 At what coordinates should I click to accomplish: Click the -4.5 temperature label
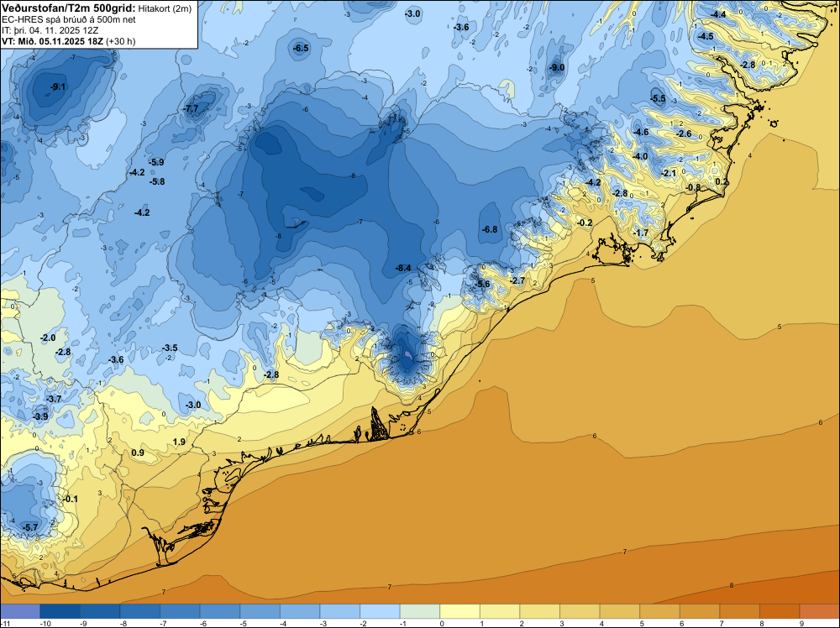pyautogui.click(x=705, y=36)
